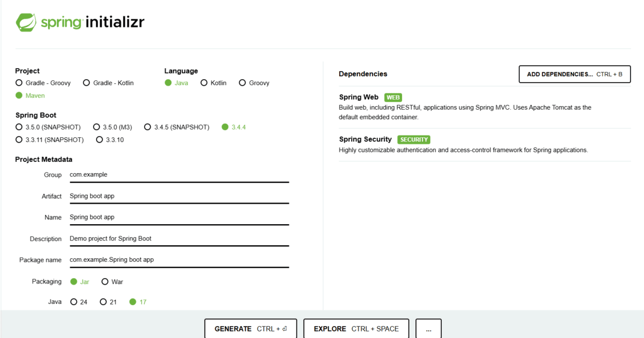644x338 pixels.
Task: Pick Java version 21
Action: pyautogui.click(x=108, y=302)
